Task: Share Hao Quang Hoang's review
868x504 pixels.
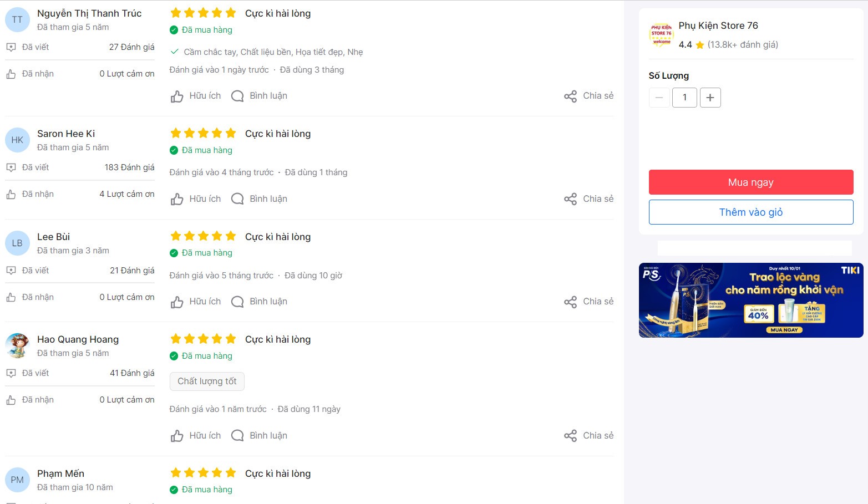Action: (x=589, y=436)
